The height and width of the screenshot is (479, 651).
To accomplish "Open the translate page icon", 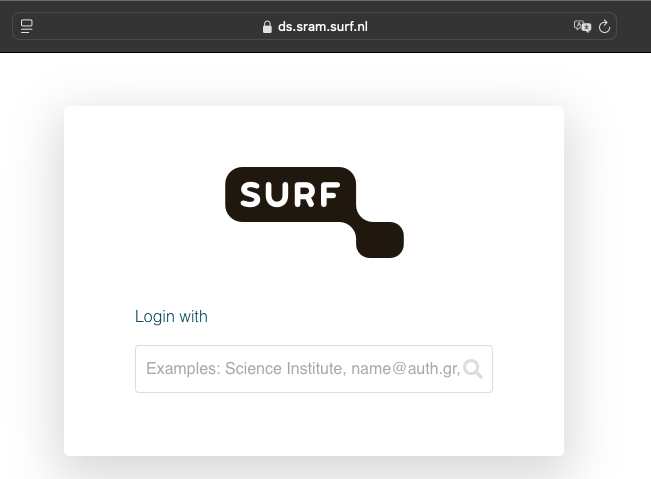I will pos(582,27).
